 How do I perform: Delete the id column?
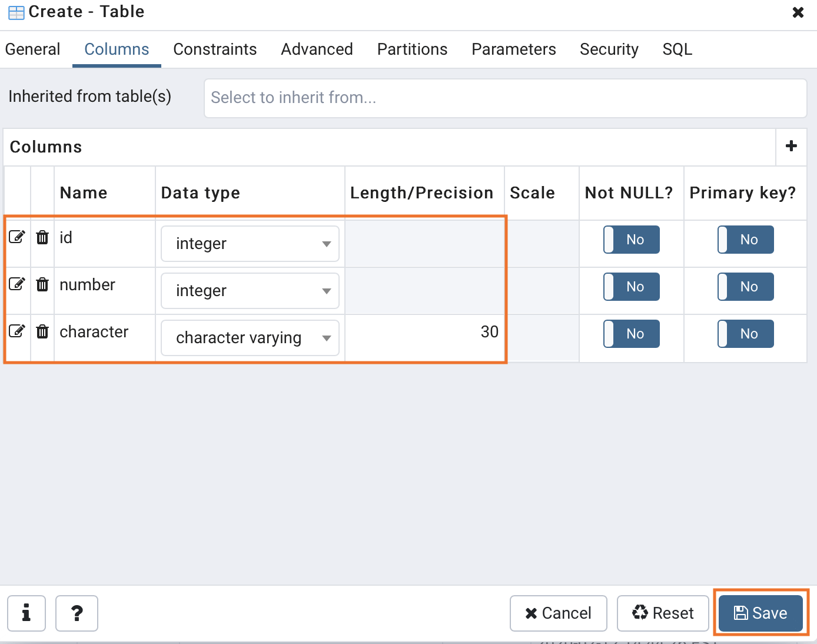(42, 237)
